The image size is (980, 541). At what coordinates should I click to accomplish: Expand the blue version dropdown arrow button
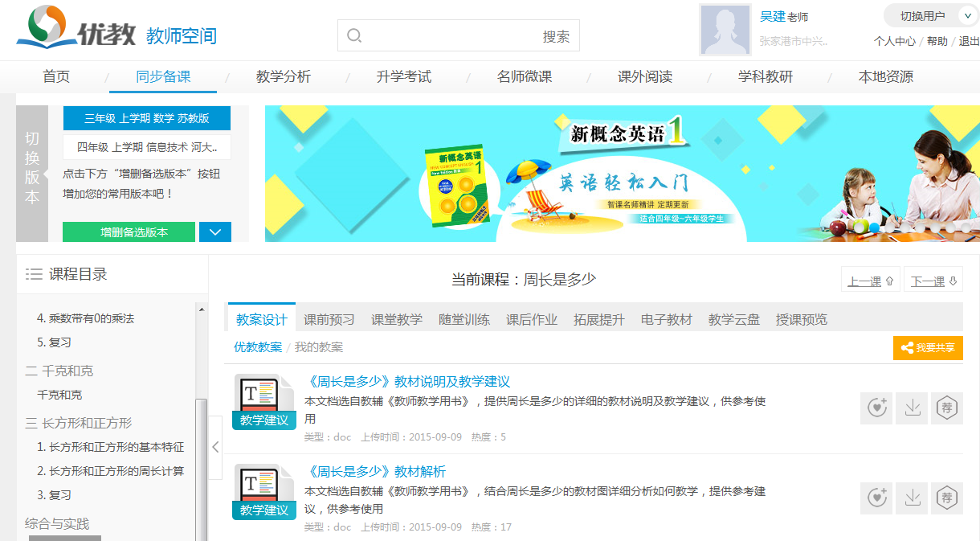(x=214, y=232)
